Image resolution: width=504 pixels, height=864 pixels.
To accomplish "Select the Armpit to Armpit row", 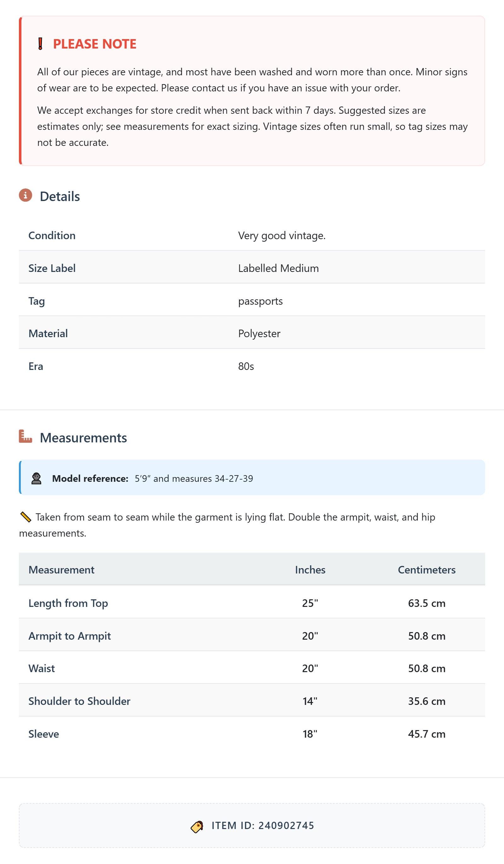I will (252, 636).
